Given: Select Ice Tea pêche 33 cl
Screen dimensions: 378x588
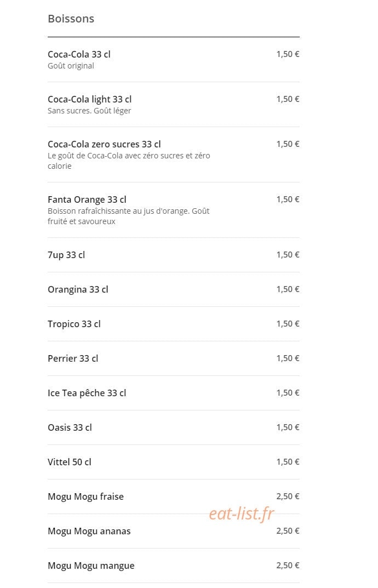Looking at the screenshot, I should pyautogui.click(x=173, y=393).
